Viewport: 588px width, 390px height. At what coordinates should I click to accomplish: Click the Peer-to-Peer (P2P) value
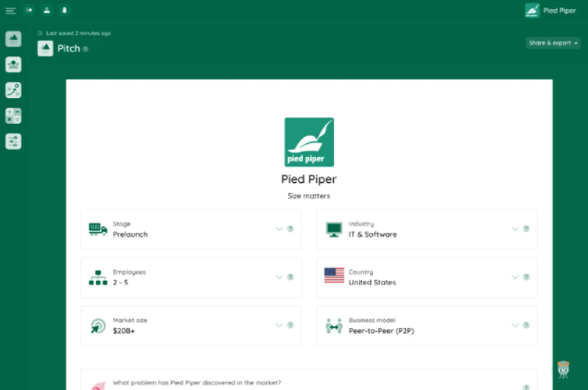tap(381, 331)
